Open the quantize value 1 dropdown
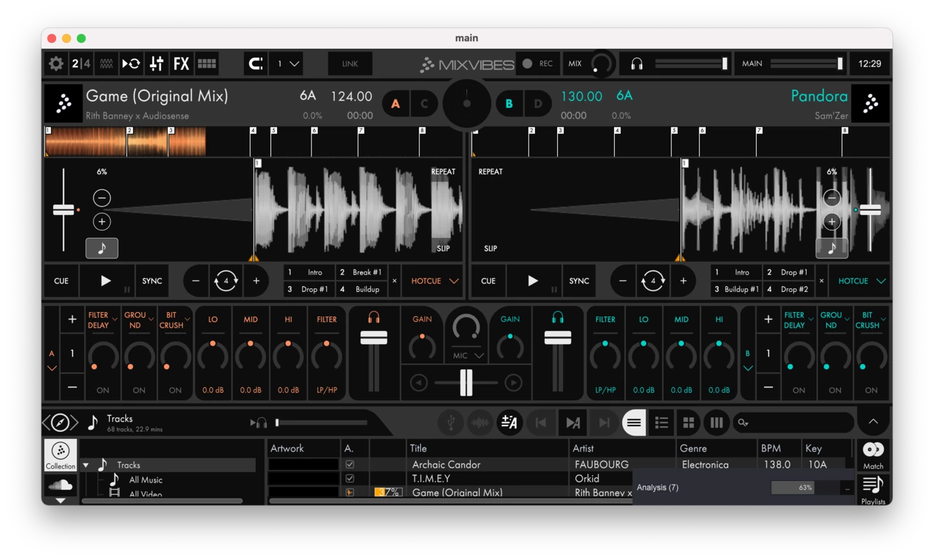The image size is (934, 560). tap(286, 64)
